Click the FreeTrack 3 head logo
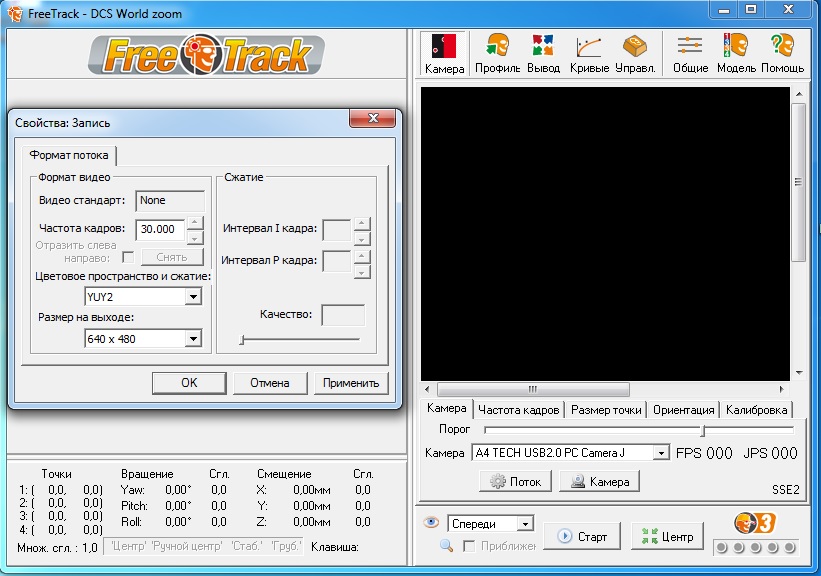 pyautogui.click(x=755, y=523)
